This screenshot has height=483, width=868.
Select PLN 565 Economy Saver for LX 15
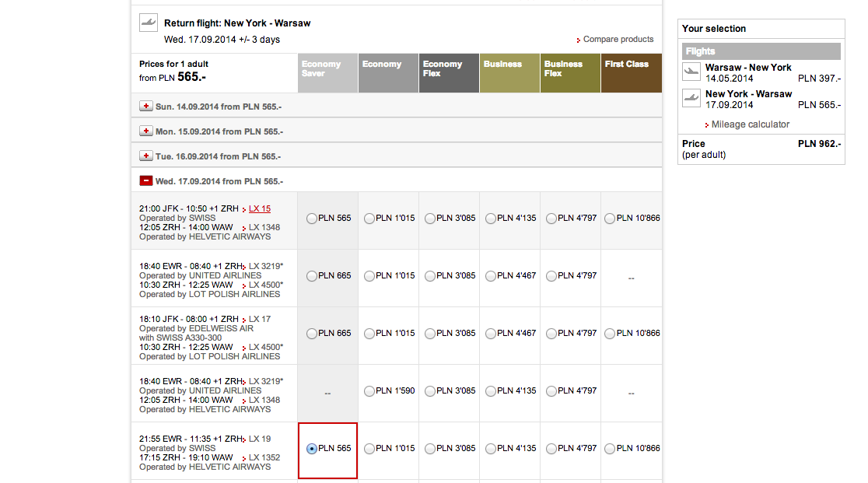tap(312, 219)
